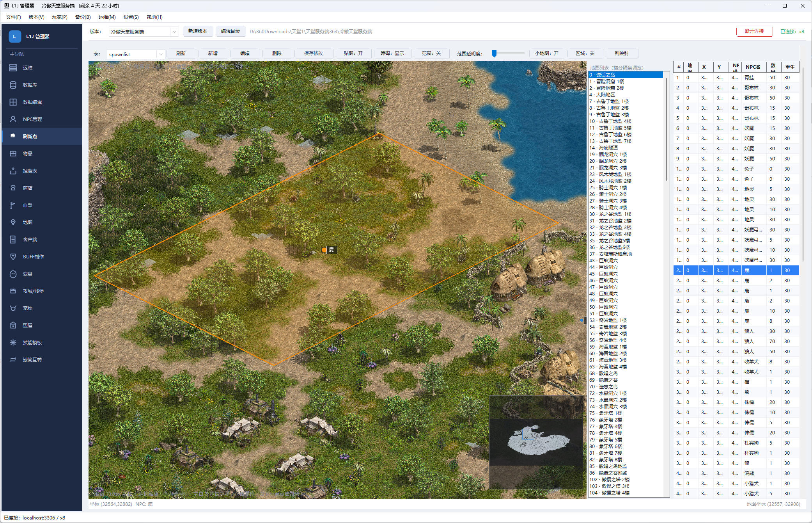Image resolution: width=812 pixels, height=523 pixels.
Task: Click the 保存修改 button
Action: [x=314, y=53]
